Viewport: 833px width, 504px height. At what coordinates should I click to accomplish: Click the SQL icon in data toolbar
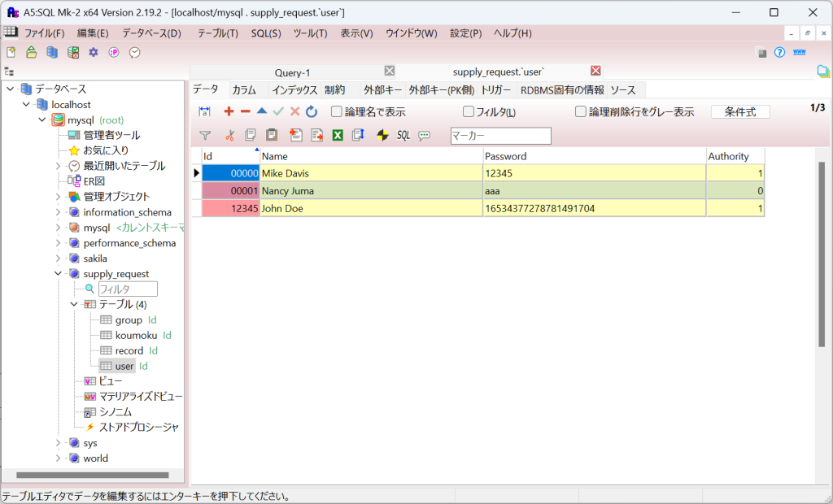(x=403, y=136)
